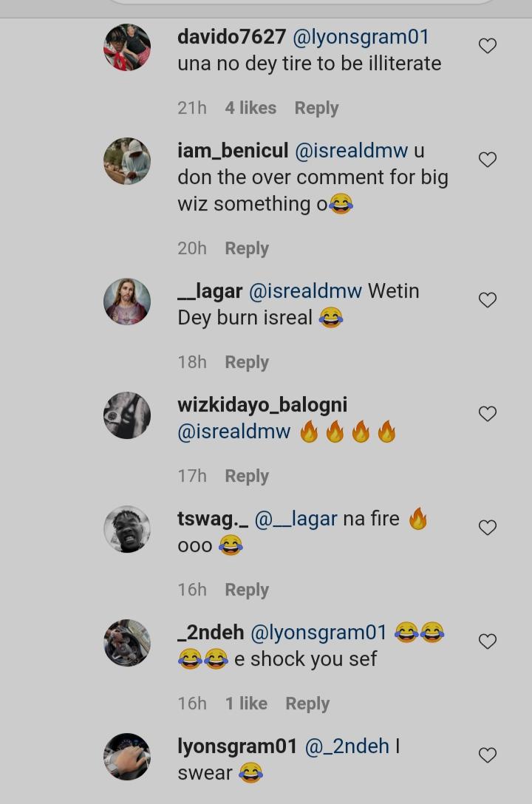
Task: Tap the heart on iam_benicul's comment
Action: [488, 160]
